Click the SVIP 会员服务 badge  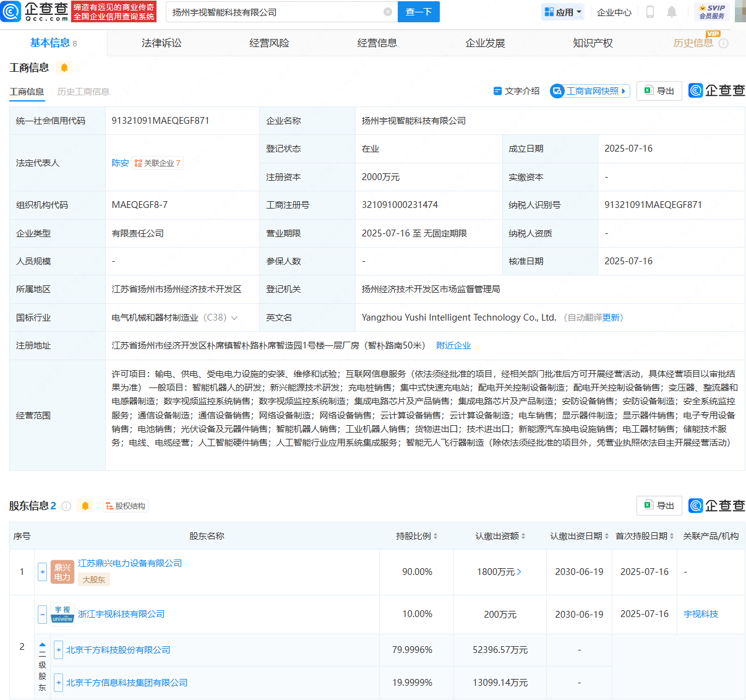pos(712,12)
